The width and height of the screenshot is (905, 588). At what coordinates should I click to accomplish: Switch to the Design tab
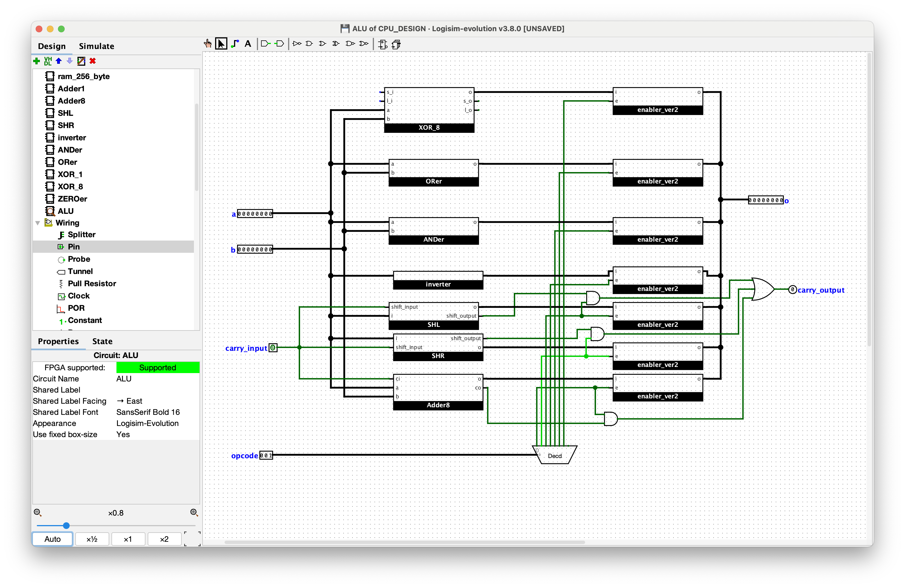(x=52, y=46)
